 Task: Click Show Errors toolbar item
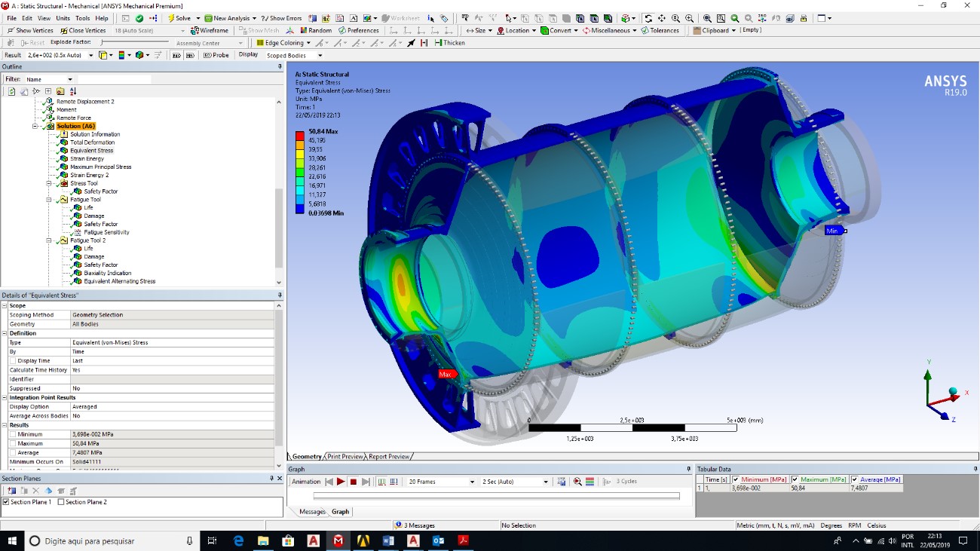click(x=281, y=18)
